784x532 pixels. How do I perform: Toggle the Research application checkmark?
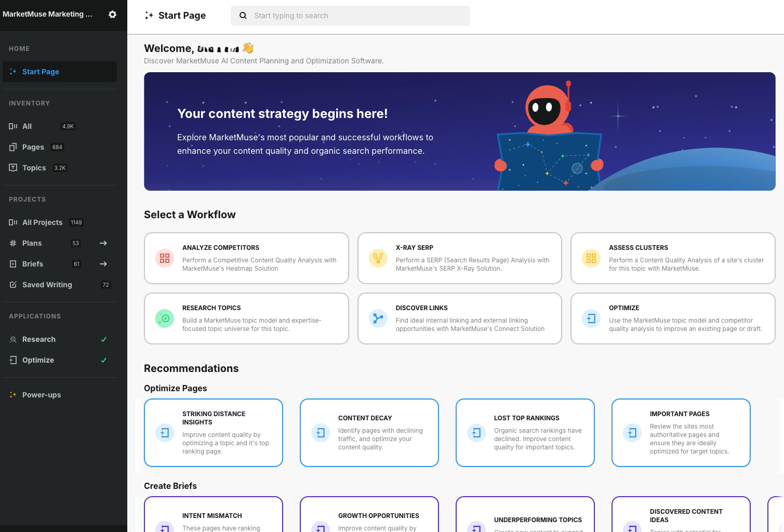coord(103,339)
